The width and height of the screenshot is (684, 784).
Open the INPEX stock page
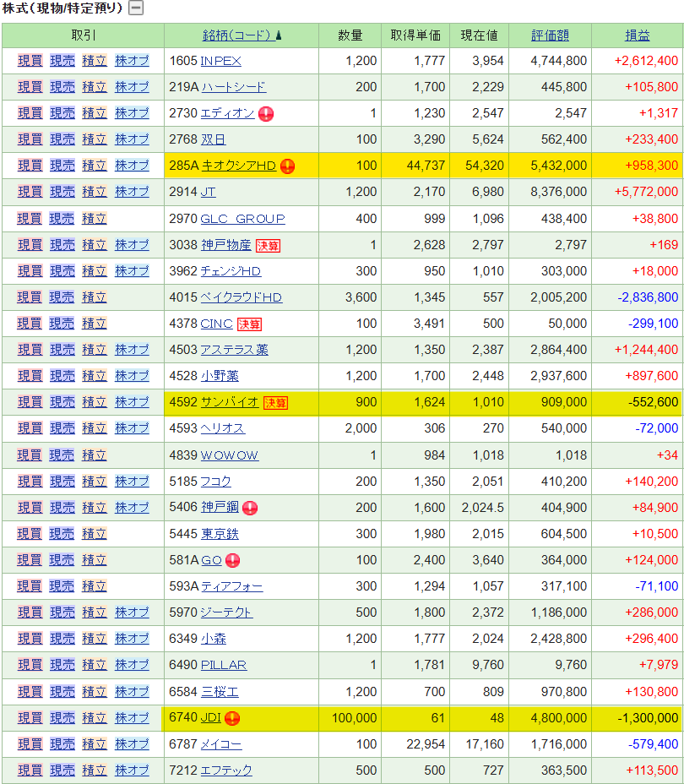coord(221,61)
